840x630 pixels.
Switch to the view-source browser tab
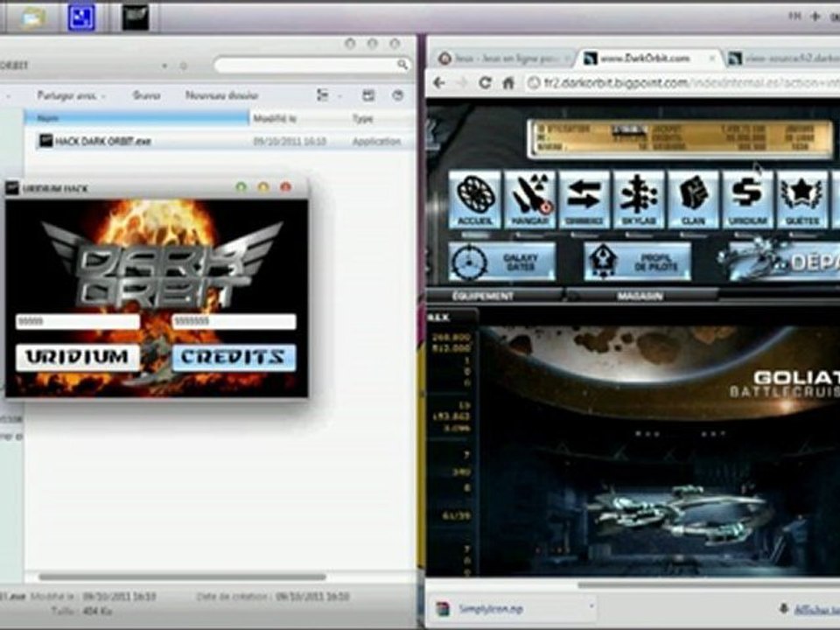[786, 58]
